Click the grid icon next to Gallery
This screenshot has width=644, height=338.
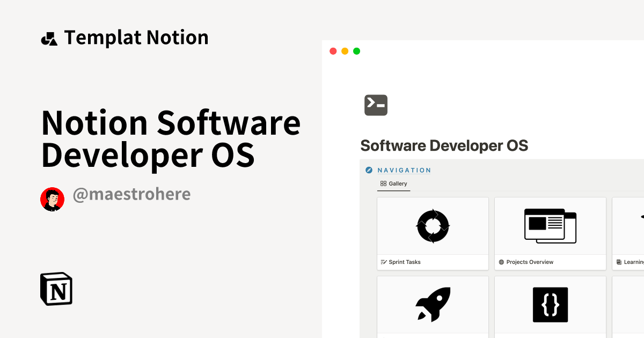click(383, 183)
